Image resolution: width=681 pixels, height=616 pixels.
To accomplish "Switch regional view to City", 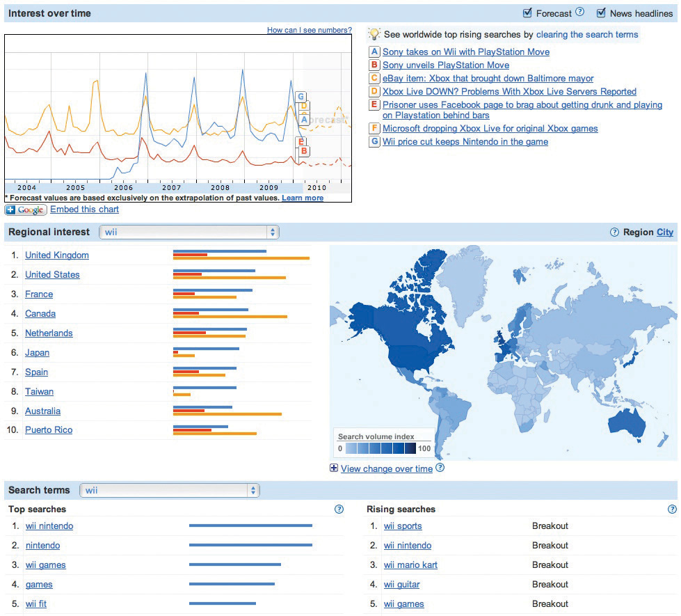I will point(666,232).
